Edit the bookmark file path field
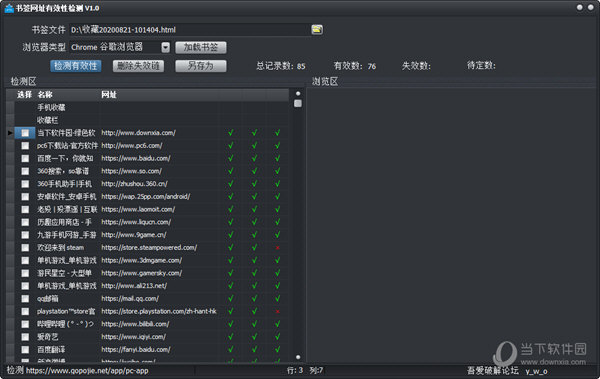Image resolution: width=600 pixels, height=379 pixels. [x=189, y=29]
